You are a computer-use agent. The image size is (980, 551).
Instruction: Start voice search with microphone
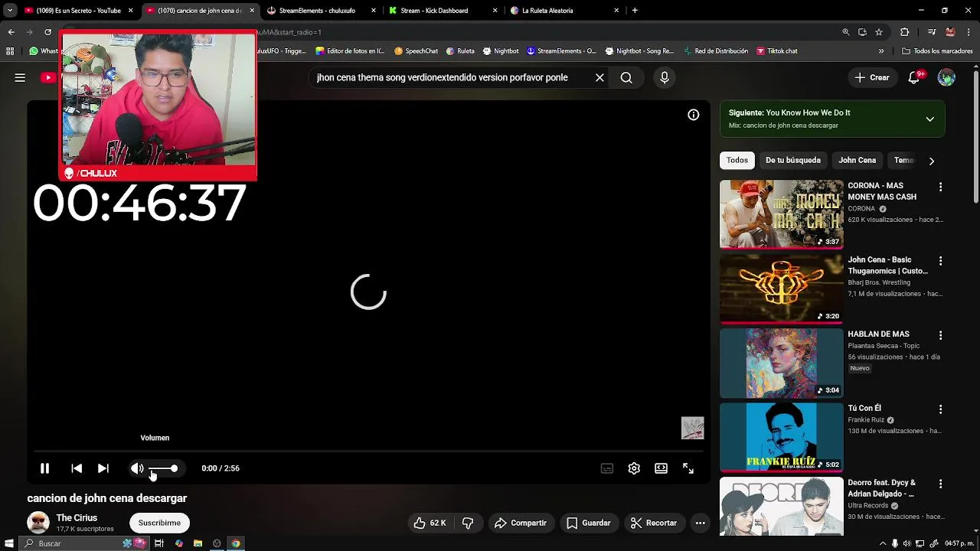[x=665, y=77]
